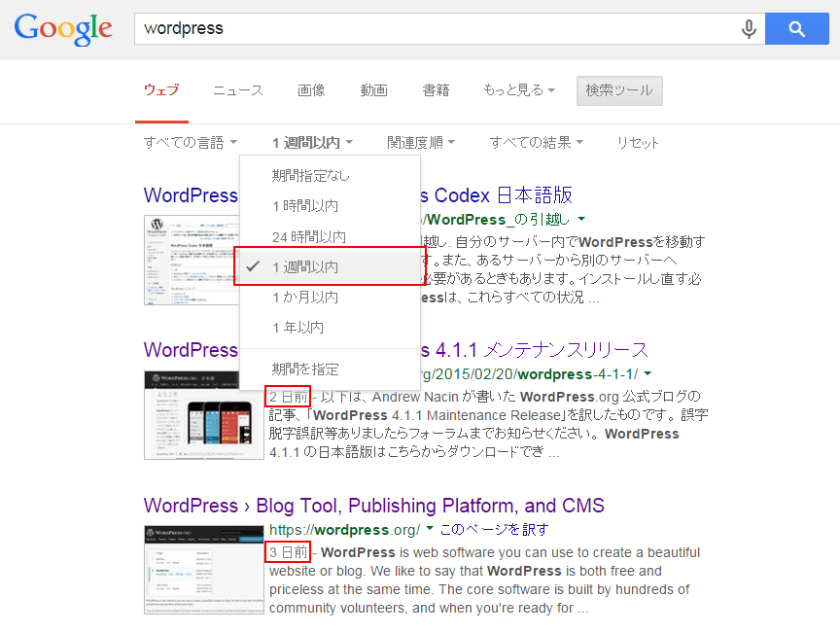Open the すべての言語 filter dropdown
This screenshot has height=633, width=840.
[191, 143]
